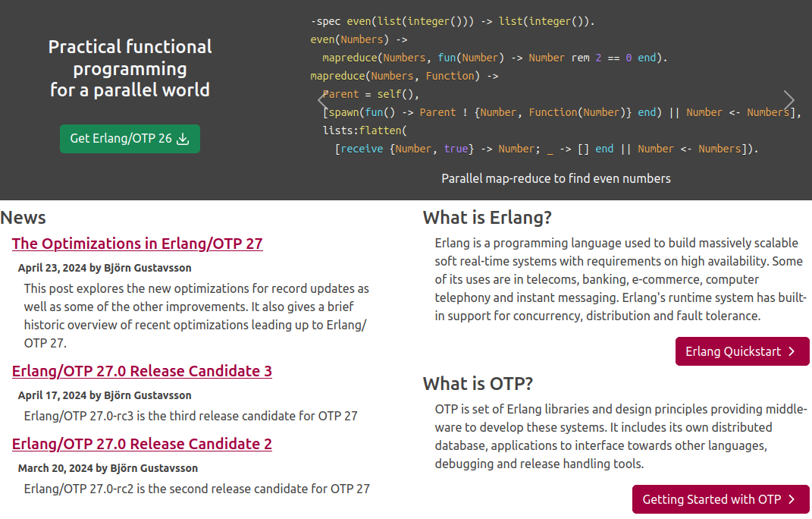Click the April 23, 2024 by Björn Gustavsson byline
The width and height of the screenshot is (812, 519).
pos(105,268)
